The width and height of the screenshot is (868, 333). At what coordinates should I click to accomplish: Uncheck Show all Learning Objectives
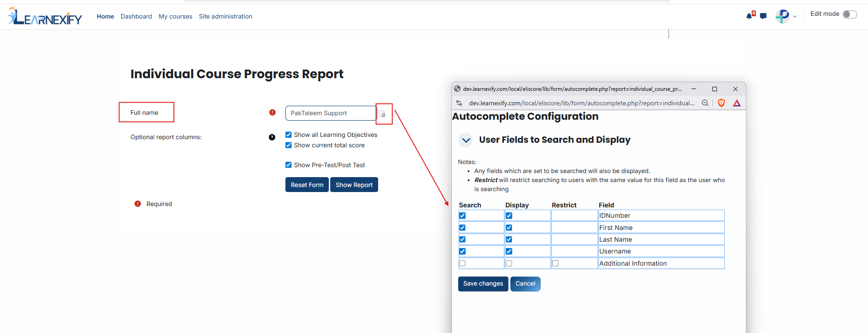(289, 135)
